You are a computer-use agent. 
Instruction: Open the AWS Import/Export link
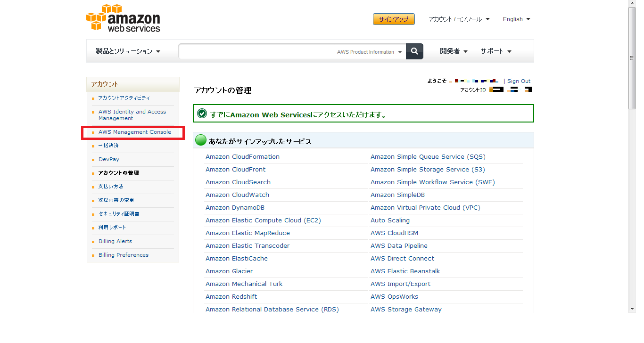(400, 284)
